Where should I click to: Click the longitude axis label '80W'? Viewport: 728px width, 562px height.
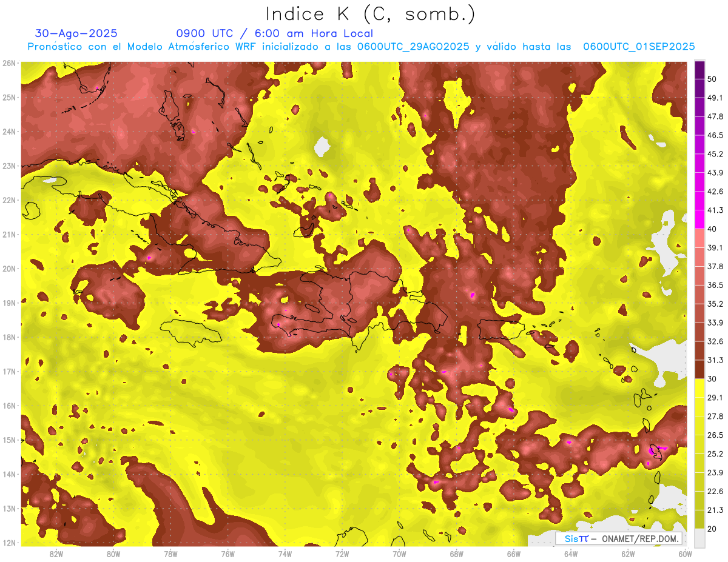(x=113, y=554)
